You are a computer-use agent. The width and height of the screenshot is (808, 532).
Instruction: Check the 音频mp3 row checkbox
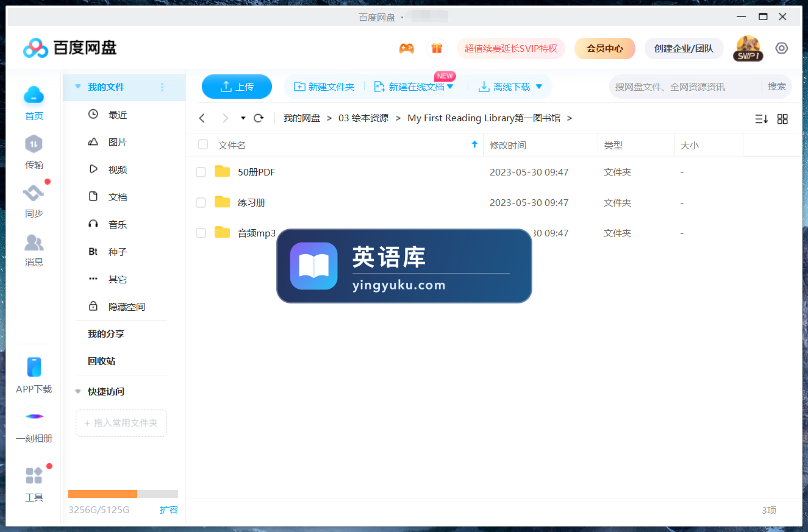click(x=201, y=233)
